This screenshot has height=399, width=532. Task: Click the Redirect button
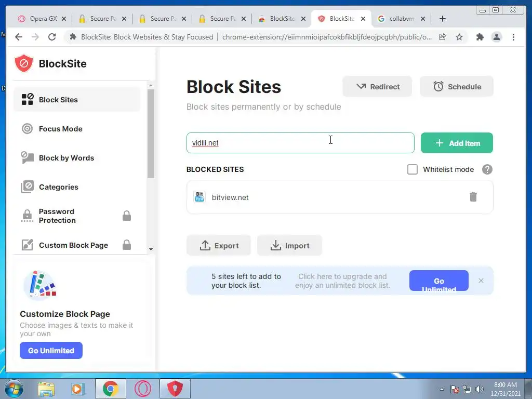point(377,87)
